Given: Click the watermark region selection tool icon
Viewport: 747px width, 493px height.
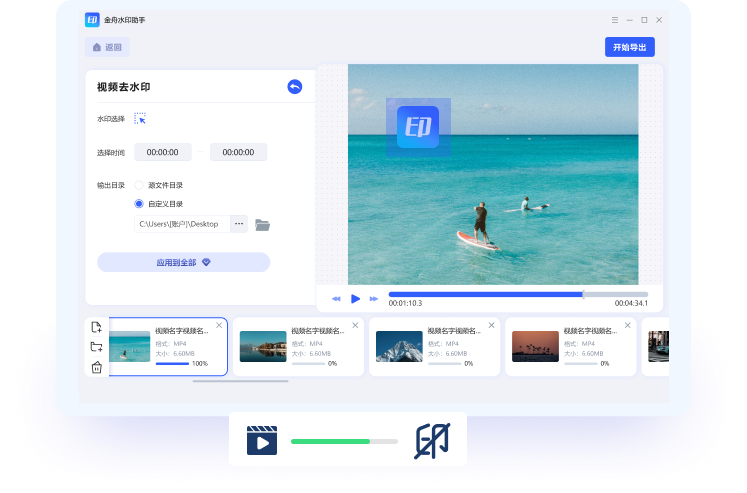Looking at the screenshot, I should tap(140, 118).
